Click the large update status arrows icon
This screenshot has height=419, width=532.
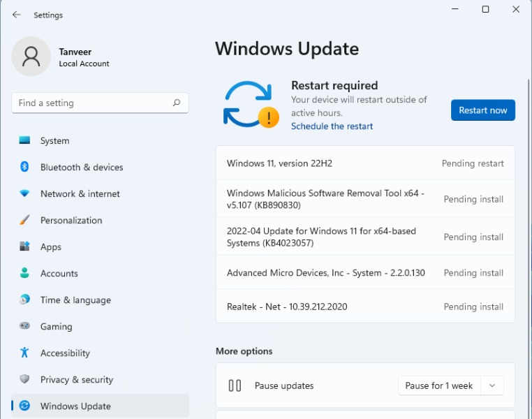251,105
